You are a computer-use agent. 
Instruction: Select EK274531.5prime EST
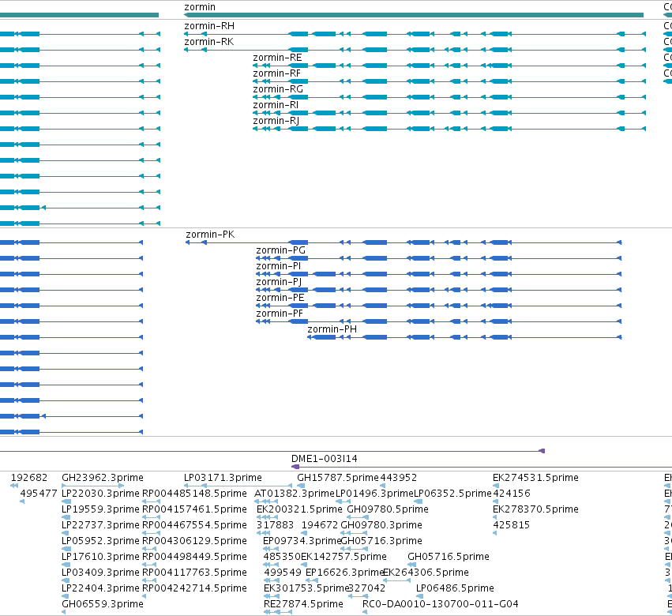point(535,478)
